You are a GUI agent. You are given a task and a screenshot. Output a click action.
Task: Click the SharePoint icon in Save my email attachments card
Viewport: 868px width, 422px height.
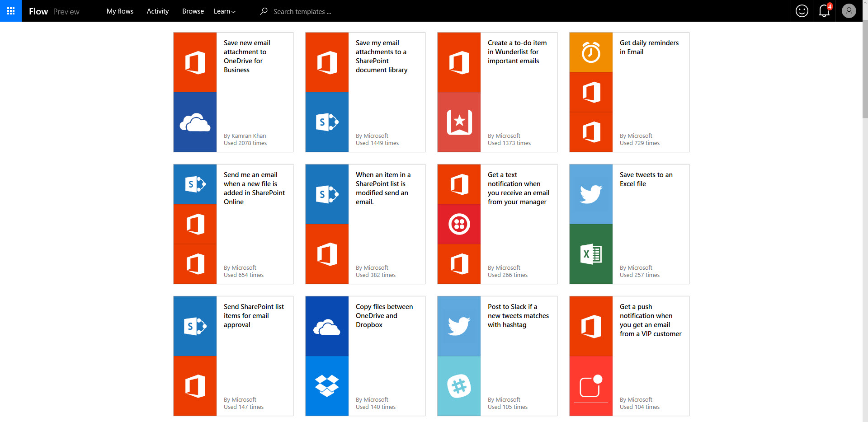[327, 122]
